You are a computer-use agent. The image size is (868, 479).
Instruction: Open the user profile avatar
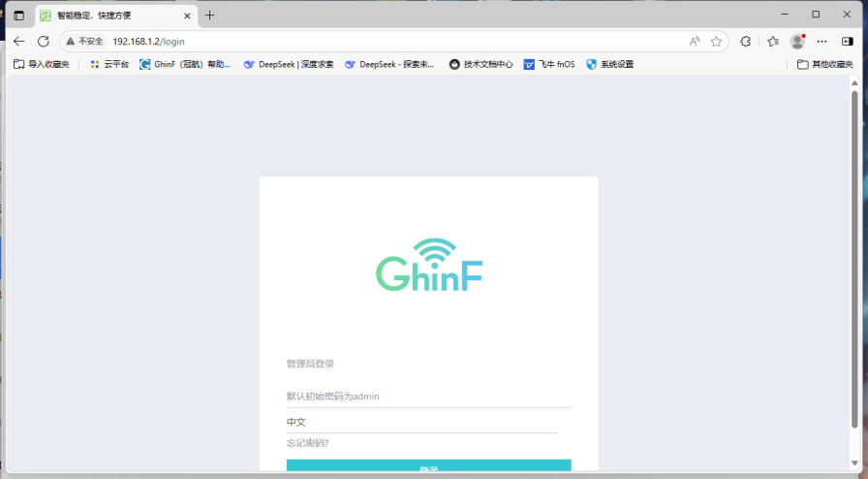click(x=797, y=41)
